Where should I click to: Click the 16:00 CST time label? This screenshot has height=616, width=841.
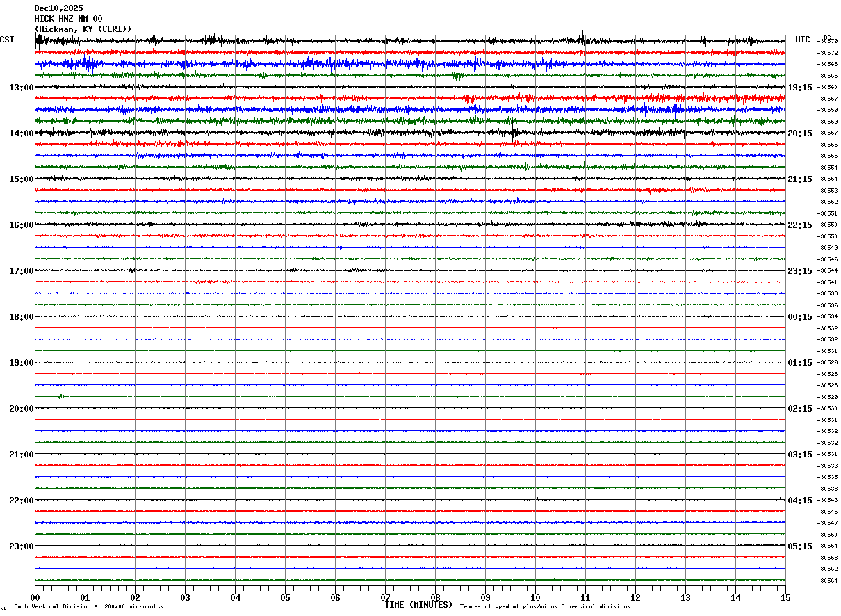(21, 225)
